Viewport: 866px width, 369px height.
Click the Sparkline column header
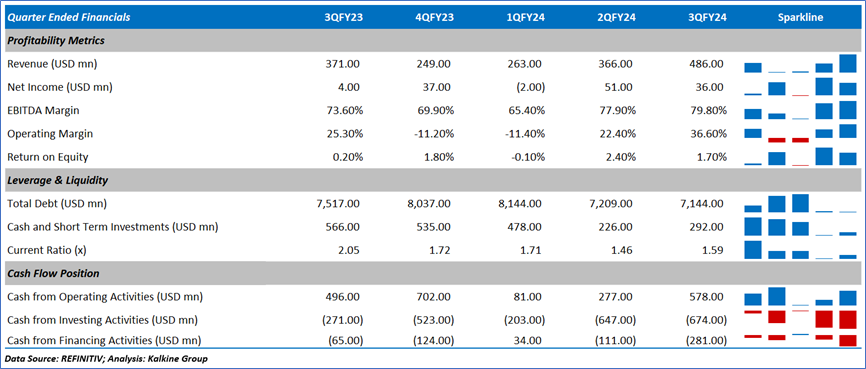click(x=800, y=18)
